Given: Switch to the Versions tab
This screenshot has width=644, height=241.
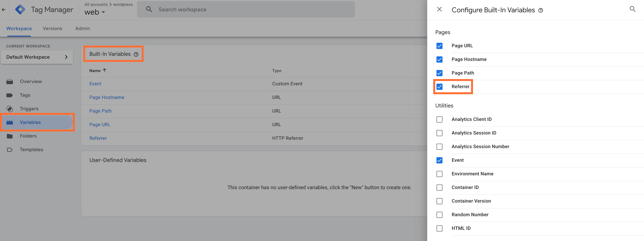Looking at the screenshot, I should point(52,28).
